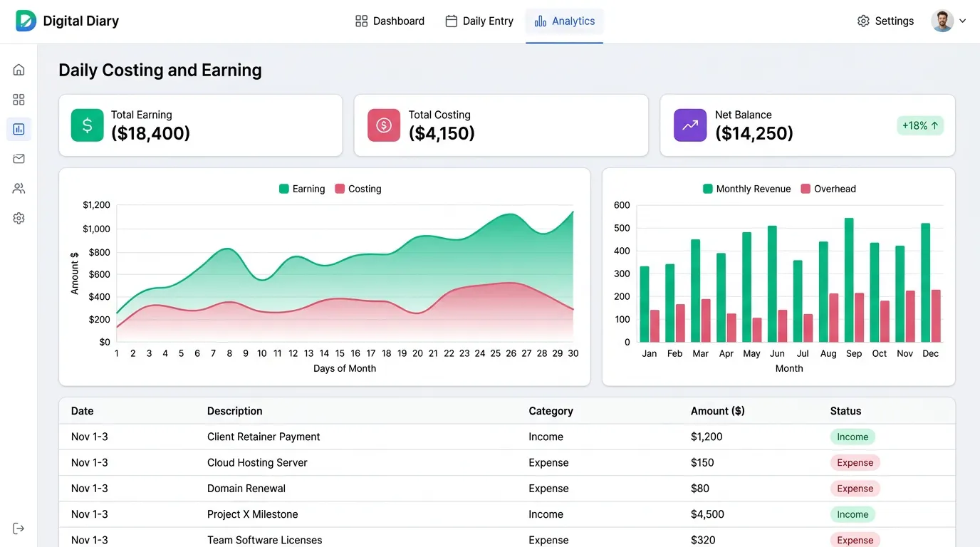
Task: Click the 'Client Retainer Payment' description cell
Action: (x=264, y=437)
